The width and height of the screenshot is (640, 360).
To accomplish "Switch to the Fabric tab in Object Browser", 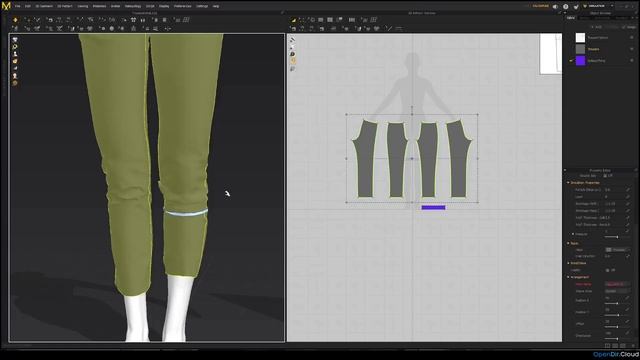I will 571,18.
